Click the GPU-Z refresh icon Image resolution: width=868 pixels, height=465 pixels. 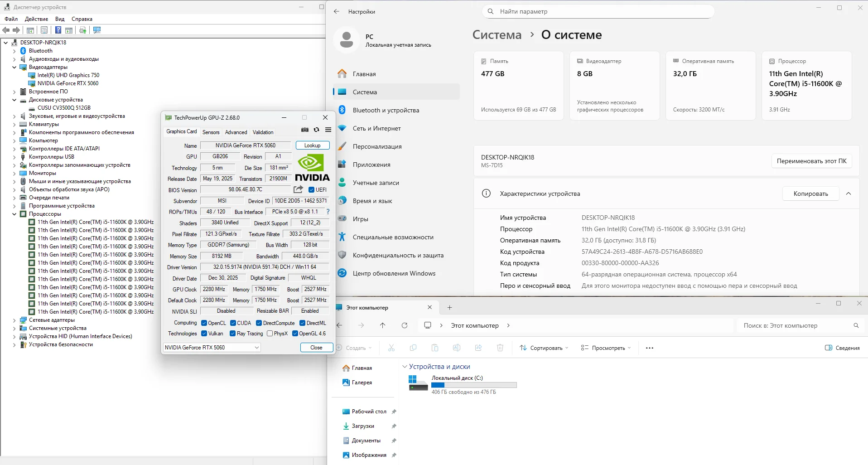point(316,130)
